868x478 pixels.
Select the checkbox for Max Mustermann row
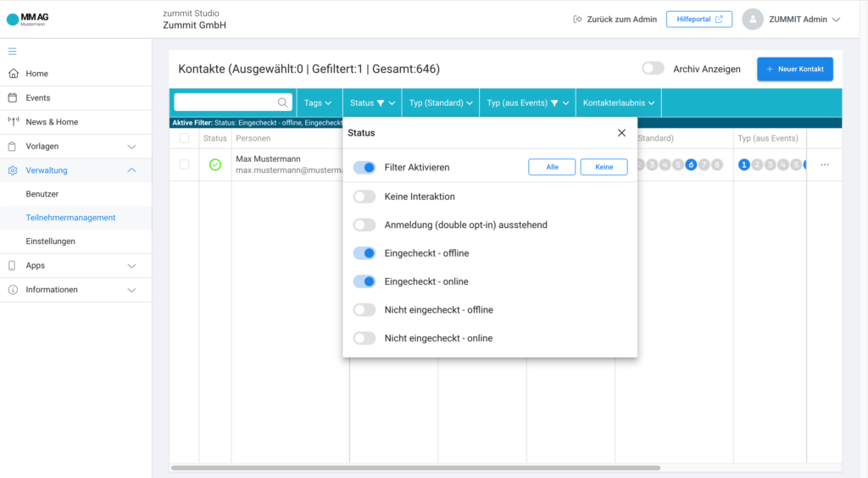point(184,164)
